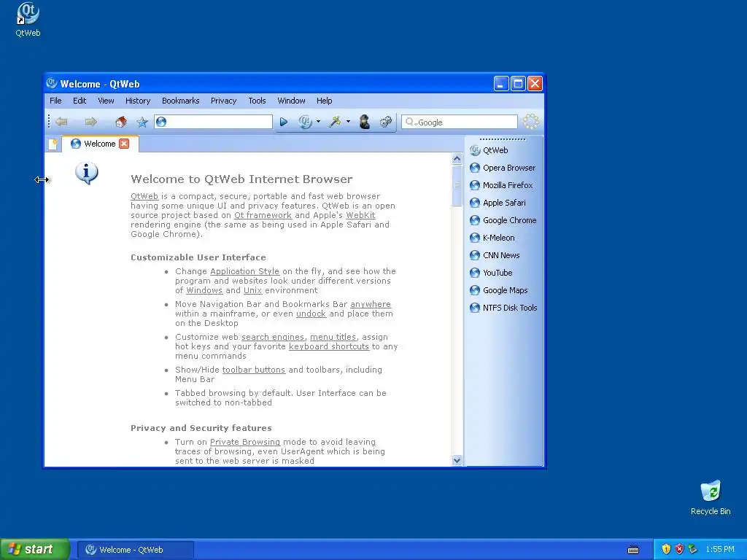The image size is (747, 560).
Task: Open the Tools menu
Action: point(257,101)
